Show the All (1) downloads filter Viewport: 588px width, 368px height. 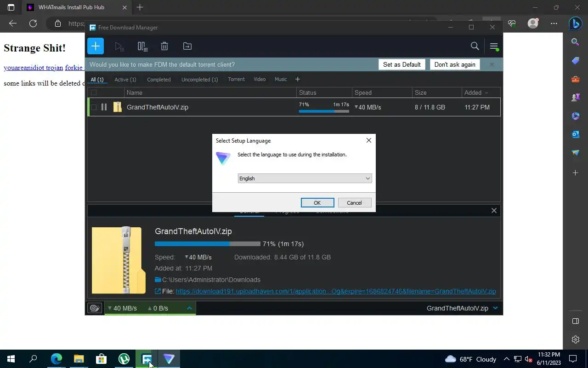97,80
